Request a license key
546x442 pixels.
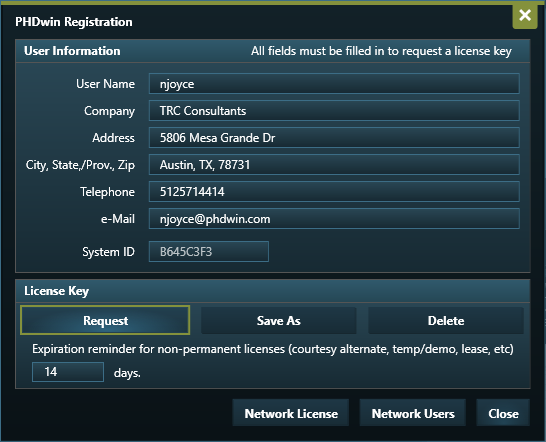(105, 320)
